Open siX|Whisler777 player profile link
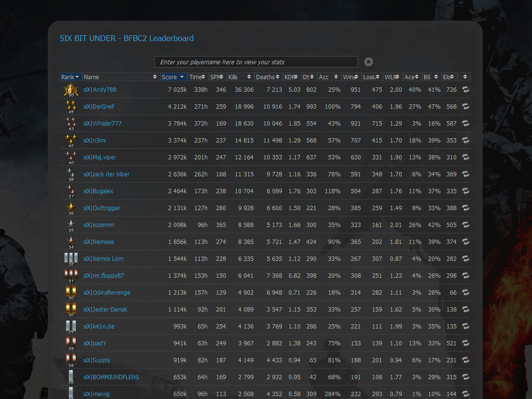This screenshot has height=399, width=532. tap(102, 123)
